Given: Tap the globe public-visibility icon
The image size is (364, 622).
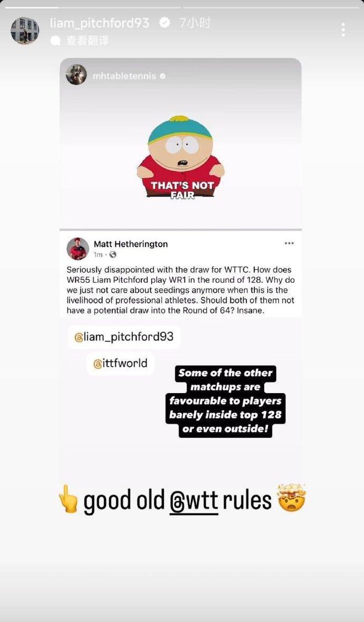Looking at the screenshot, I should [113, 255].
